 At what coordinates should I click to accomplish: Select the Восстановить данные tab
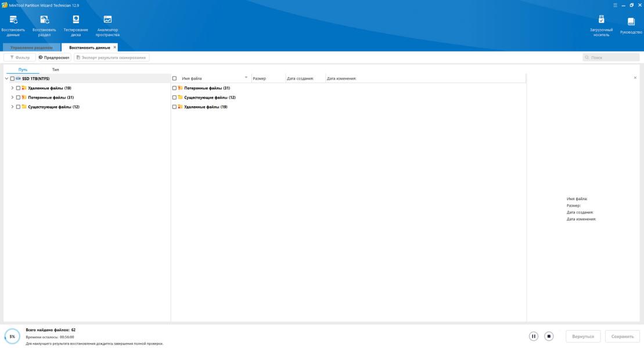tap(89, 47)
